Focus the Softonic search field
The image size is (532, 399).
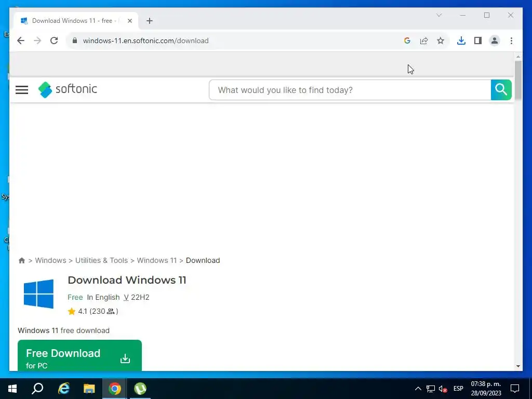click(350, 90)
